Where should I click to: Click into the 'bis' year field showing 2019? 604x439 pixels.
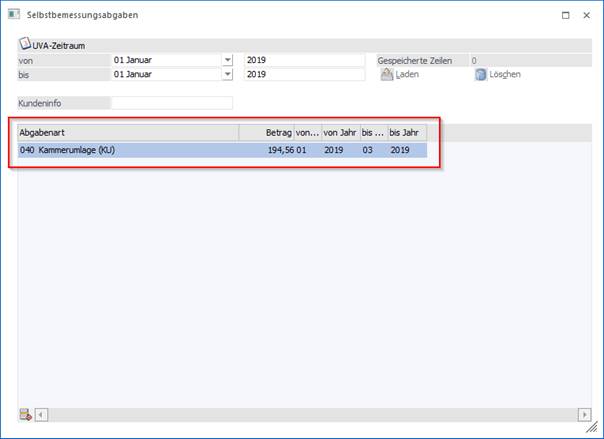click(x=304, y=74)
